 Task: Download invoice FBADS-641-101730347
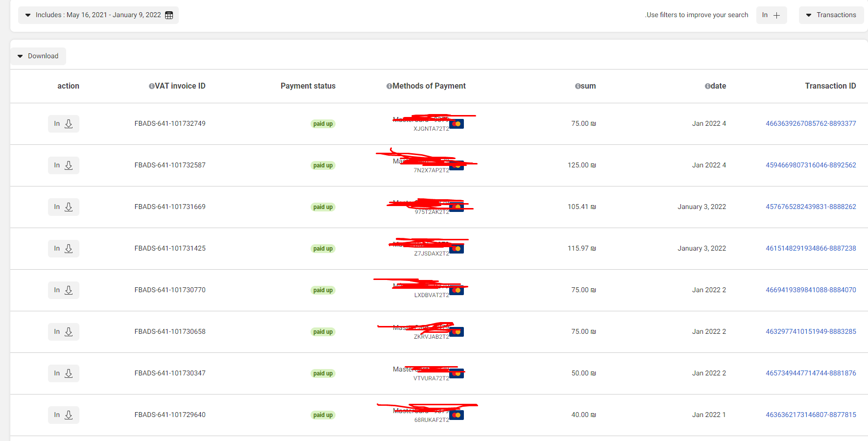click(x=64, y=373)
